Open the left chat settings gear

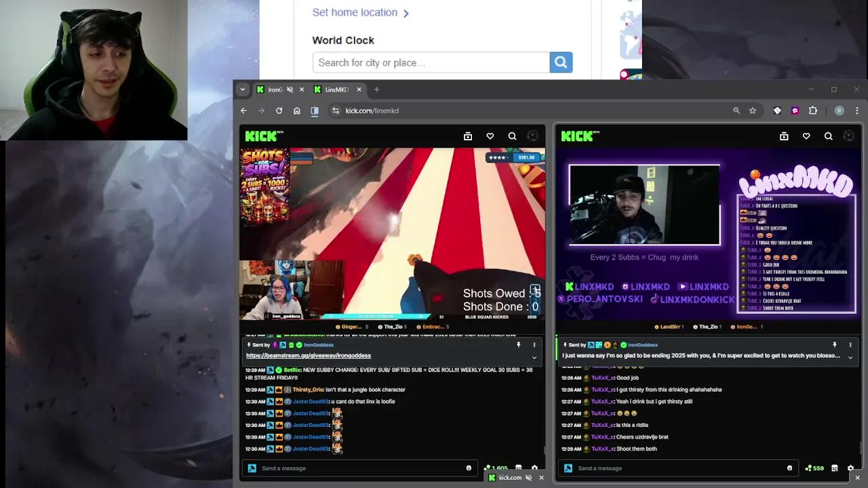tap(534, 468)
